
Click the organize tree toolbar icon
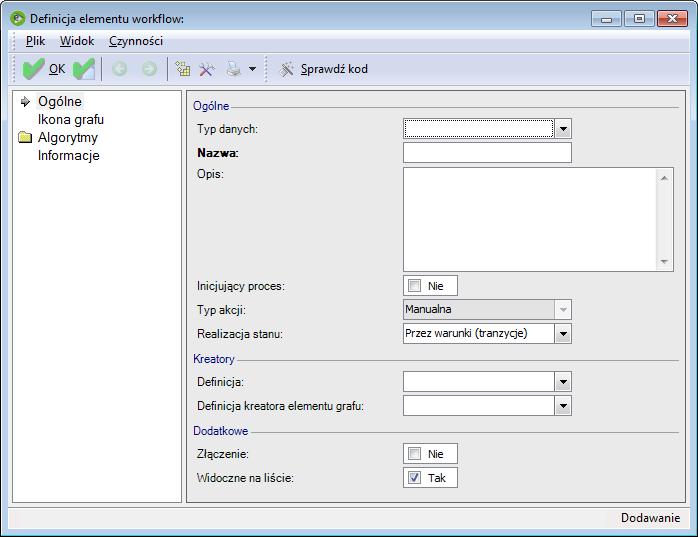183,69
